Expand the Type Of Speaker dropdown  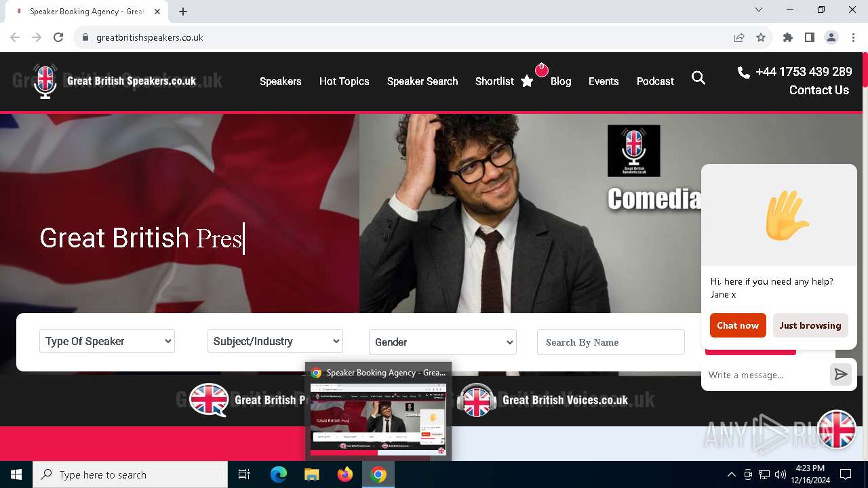(x=107, y=342)
